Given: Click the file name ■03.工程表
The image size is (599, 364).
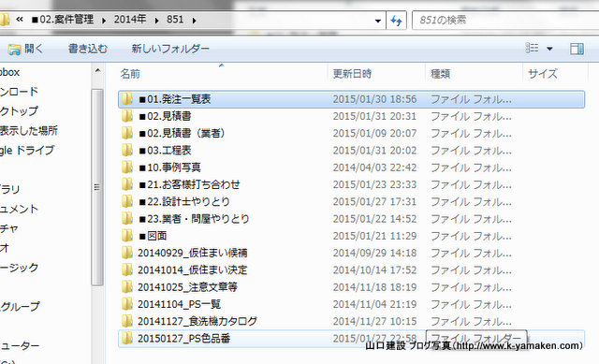Looking at the screenshot, I should [x=165, y=151].
